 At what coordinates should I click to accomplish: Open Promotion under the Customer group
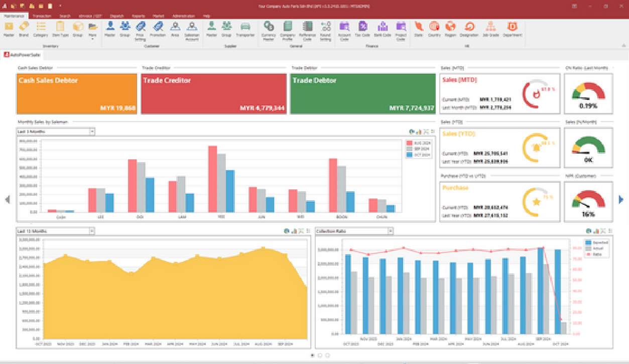[158, 28]
